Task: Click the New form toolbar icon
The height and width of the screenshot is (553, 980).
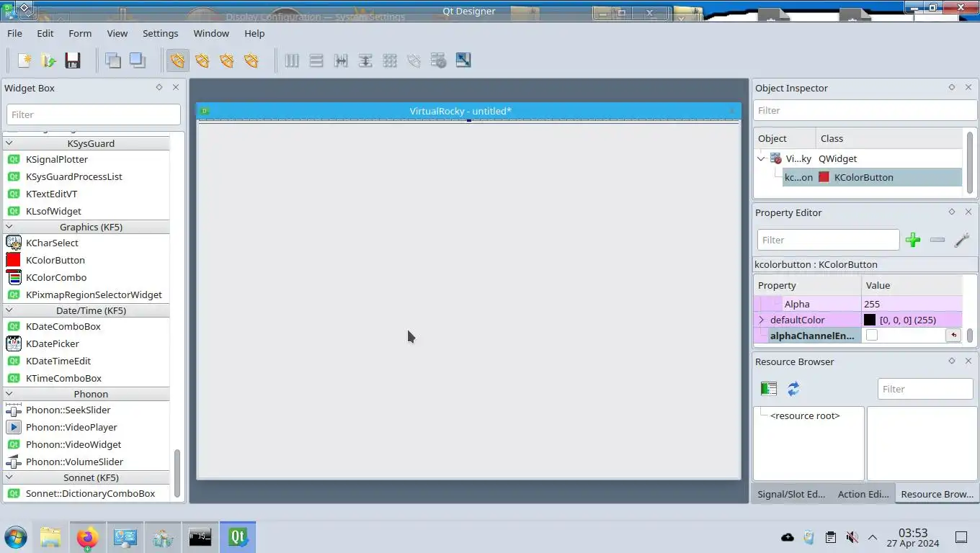Action: pos(24,60)
